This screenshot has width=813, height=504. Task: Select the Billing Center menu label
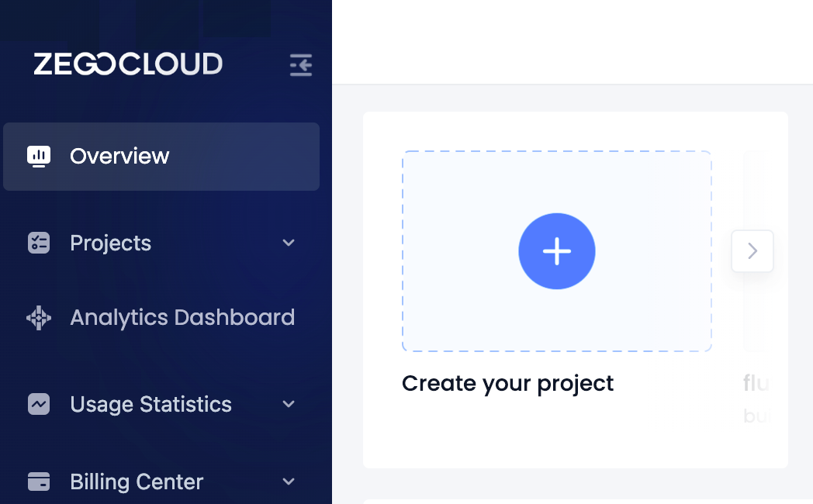[137, 482]
